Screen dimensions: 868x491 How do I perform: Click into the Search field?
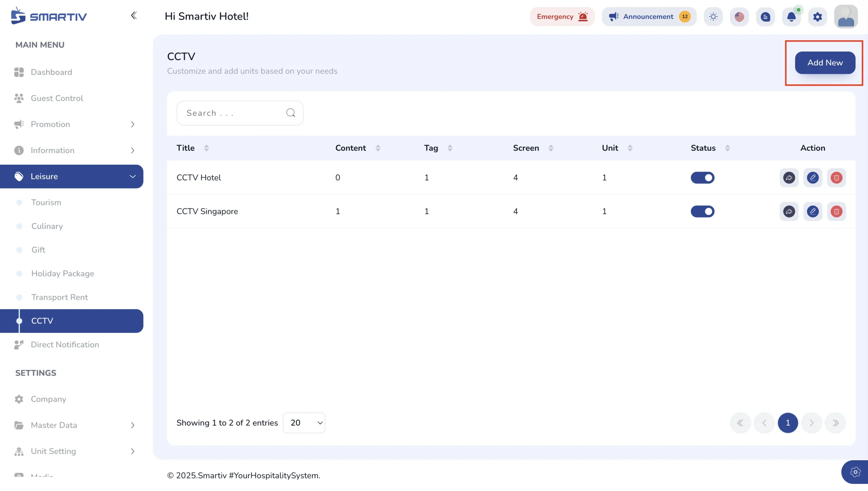click(240, 113)
